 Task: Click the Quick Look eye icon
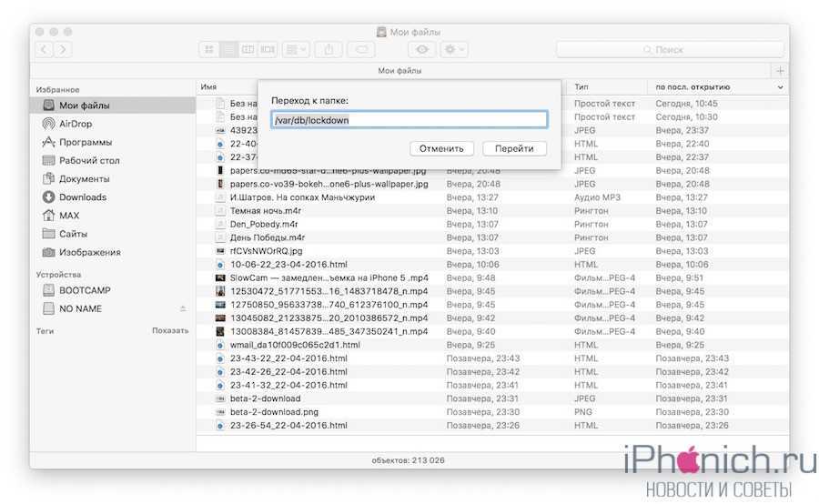click(x=421, y=49)
